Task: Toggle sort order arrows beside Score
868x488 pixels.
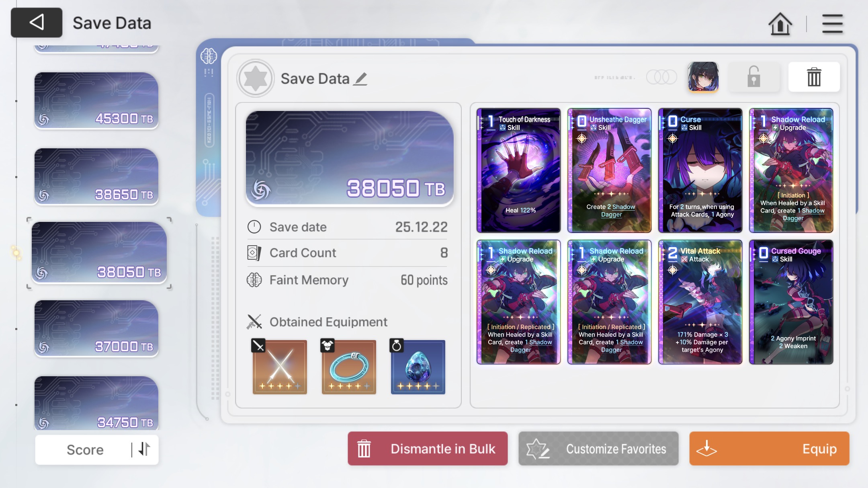Action: tap(144, 449)
